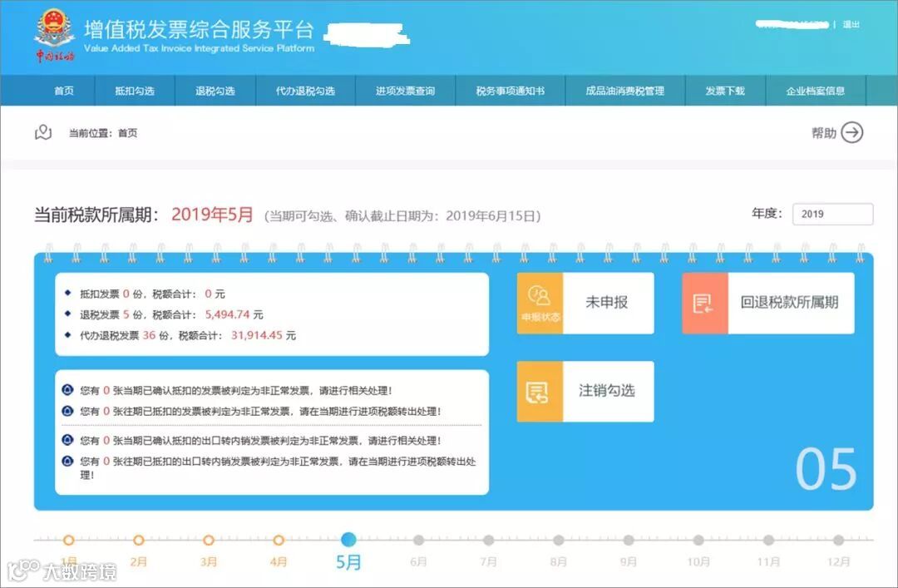Click the 往期已抵扣的发票 abnormal notice text
This screenshot has width=898, height=588.
pyautogui.click(x=260, y=412)
